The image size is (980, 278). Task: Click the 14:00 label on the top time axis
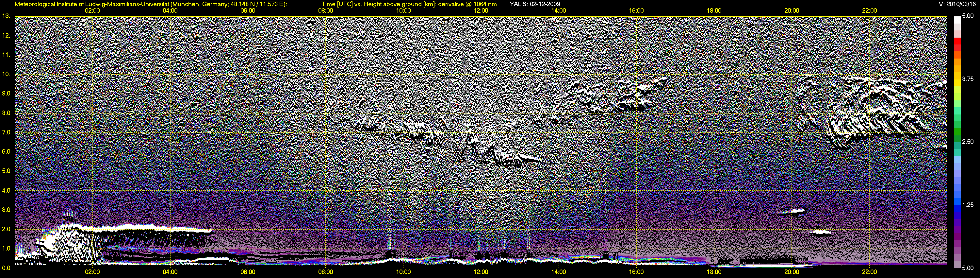coord(559,11)
